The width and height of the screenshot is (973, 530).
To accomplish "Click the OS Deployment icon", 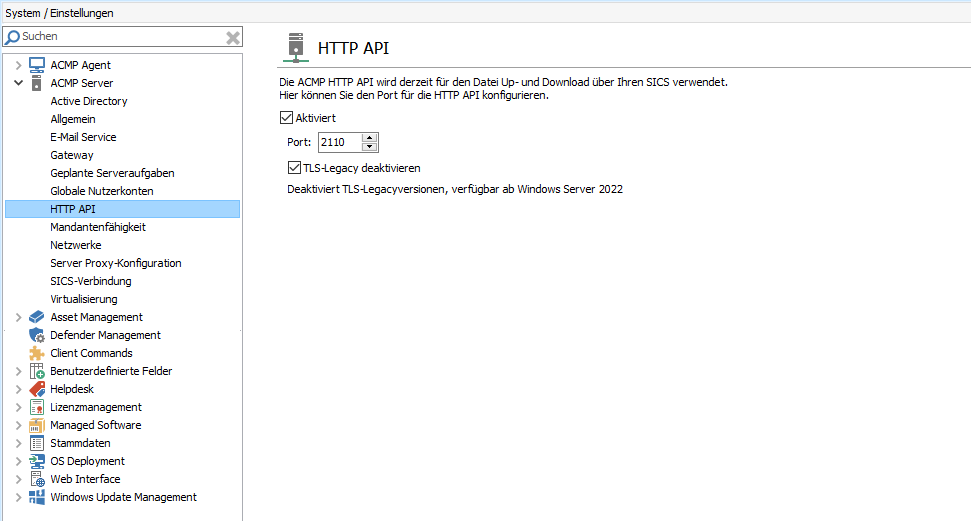I will click(x=37, y=461).
